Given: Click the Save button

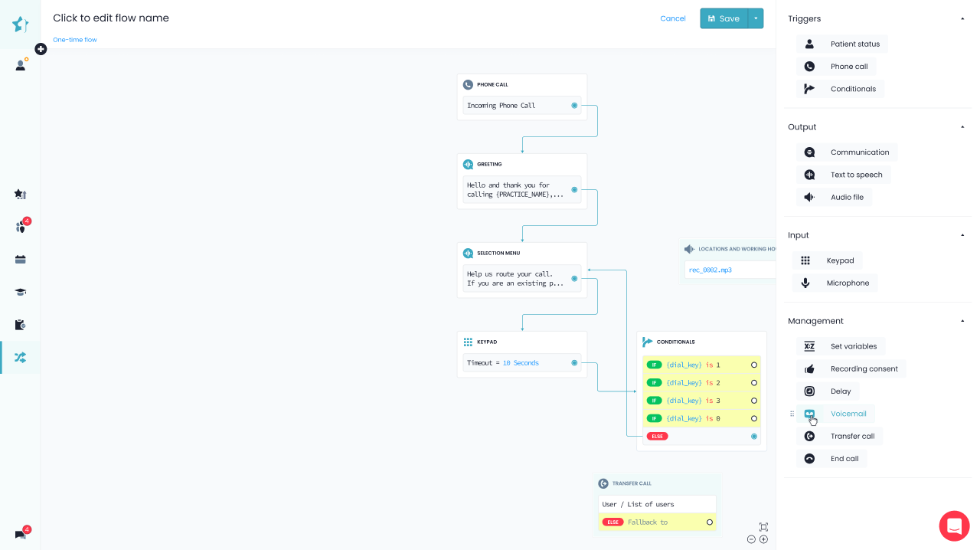Looking at the screenshot, I should 724,18.
